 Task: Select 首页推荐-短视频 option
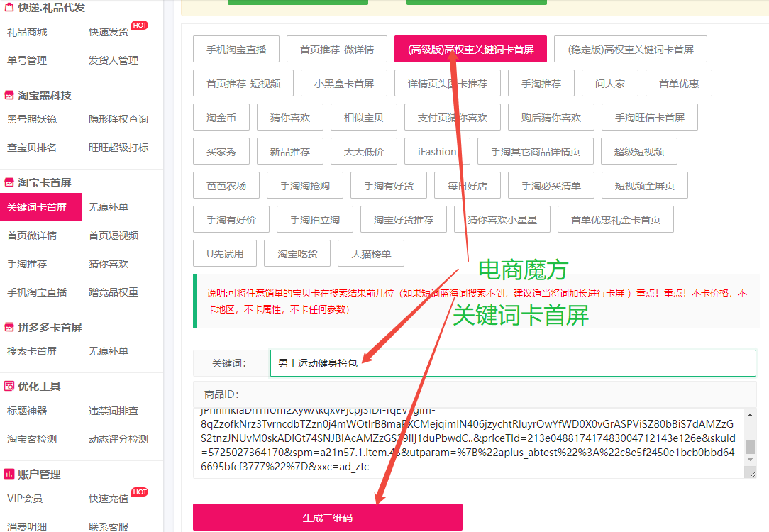[243, 84]
